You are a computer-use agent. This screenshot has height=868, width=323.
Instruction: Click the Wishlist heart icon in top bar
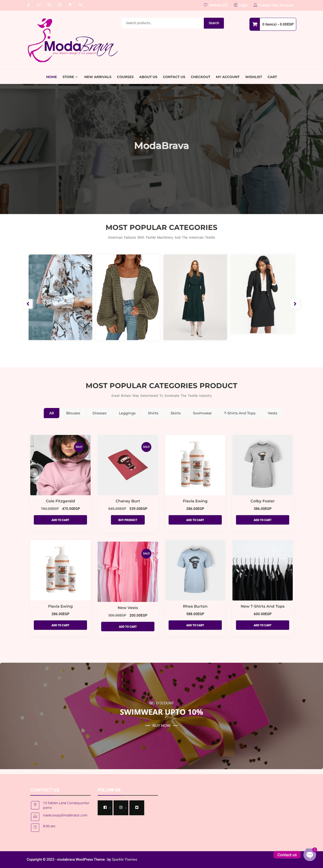pos(205,5)
